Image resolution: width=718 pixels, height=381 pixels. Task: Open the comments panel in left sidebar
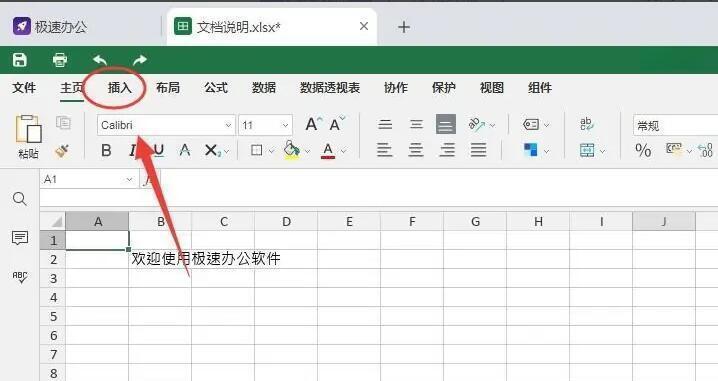(x=20, y=238)
